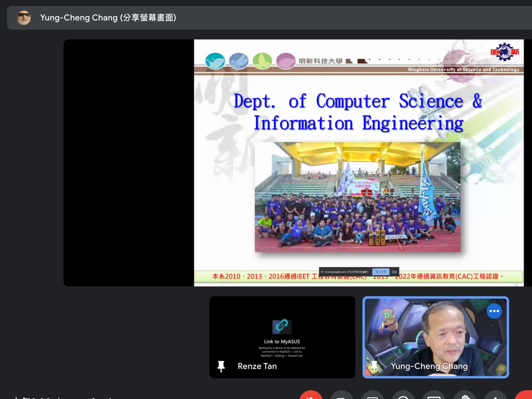Click the presenter avatar in top banner
Image resolution: width=532 pixels, height=399 pixels.
pyautogui.click(x=24, y=18)
